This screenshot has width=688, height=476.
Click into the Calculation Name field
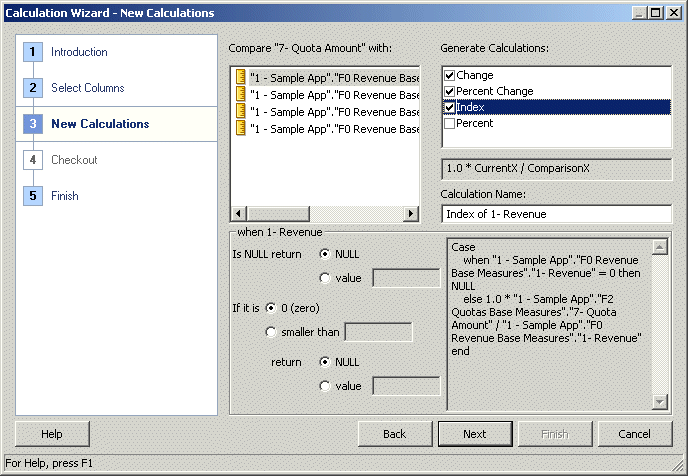[556, 214]
